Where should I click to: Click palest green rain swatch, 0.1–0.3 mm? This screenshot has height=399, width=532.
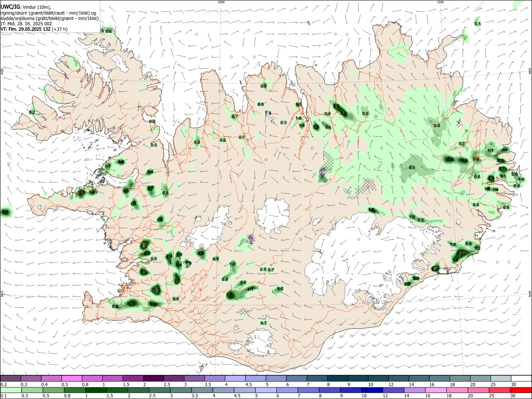click(11, 390)
